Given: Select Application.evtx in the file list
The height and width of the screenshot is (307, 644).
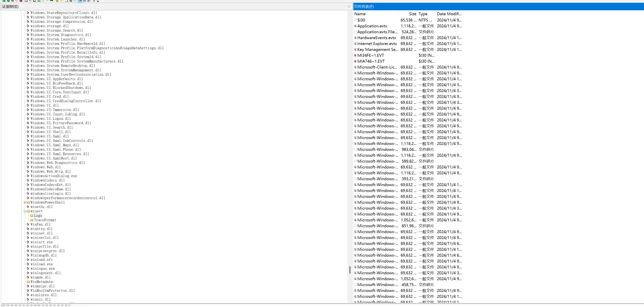Looking at the screenshot, I should pyautogui.click(x=372, y=26).
